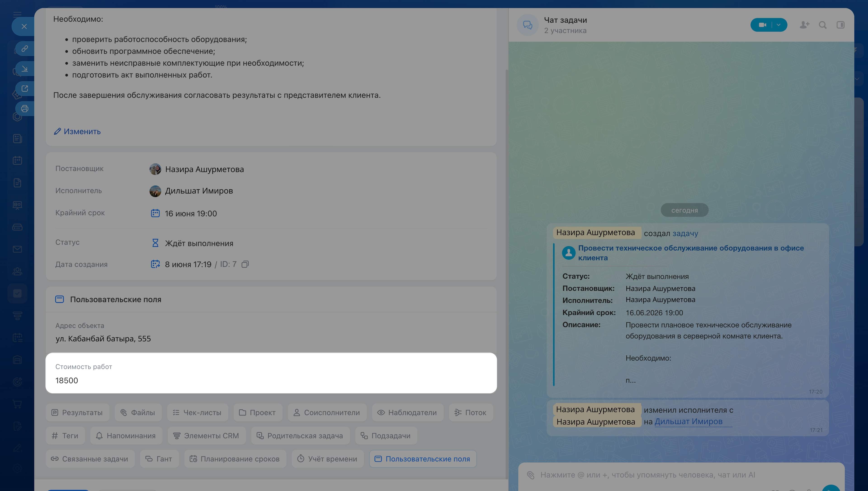868x491 pixels.
Task: Open Планирование сроков option
Action: (235, 459)
